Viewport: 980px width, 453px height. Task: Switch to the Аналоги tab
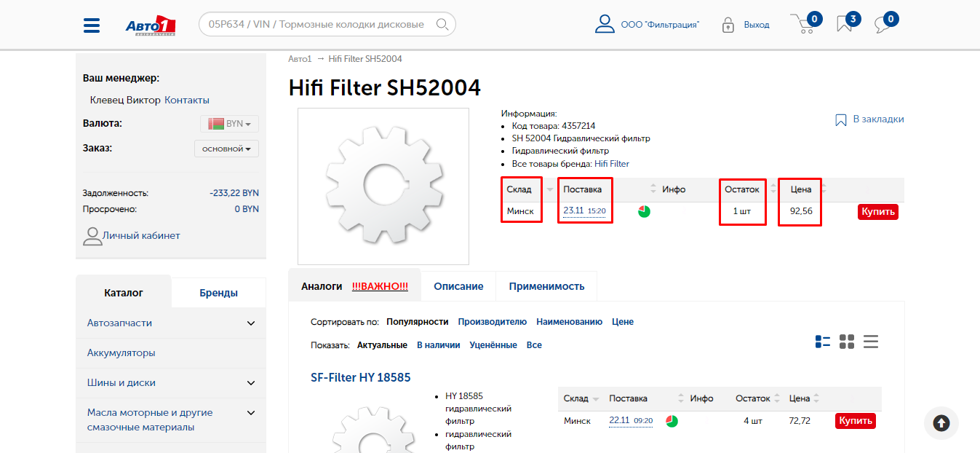click(322, 286)
